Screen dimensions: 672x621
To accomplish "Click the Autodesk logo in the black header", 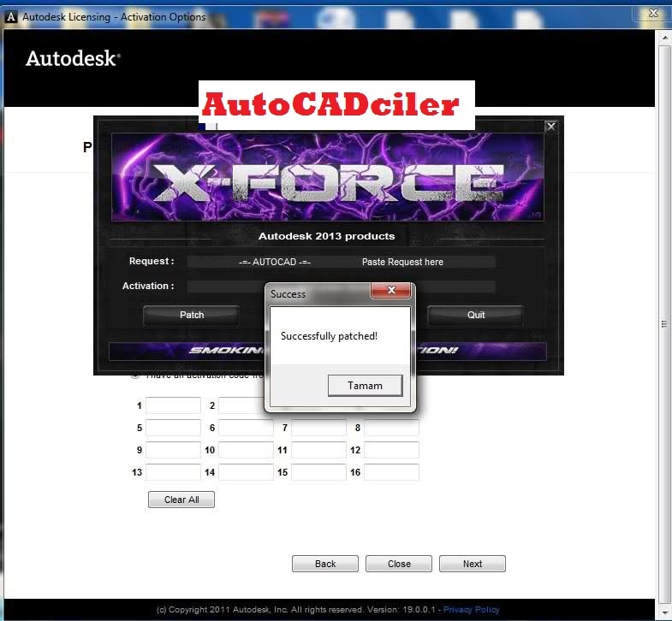I will click(73, 58).
